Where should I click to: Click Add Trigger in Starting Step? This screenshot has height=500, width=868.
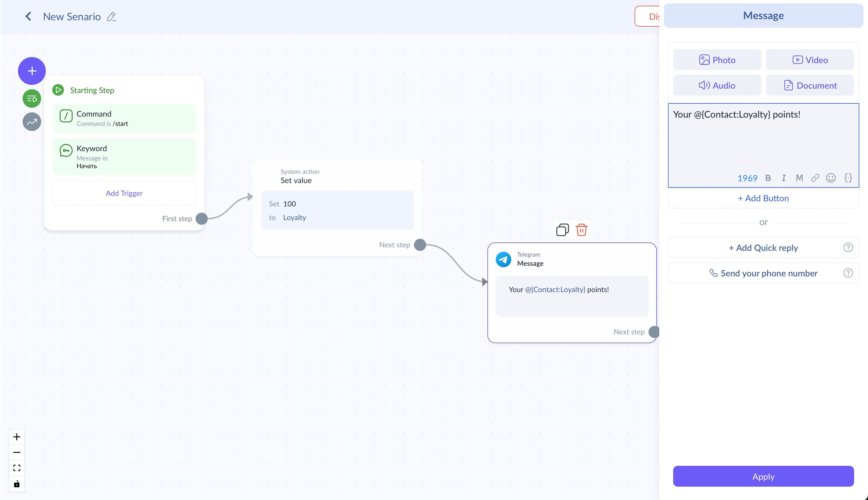(x=124, y=193)
